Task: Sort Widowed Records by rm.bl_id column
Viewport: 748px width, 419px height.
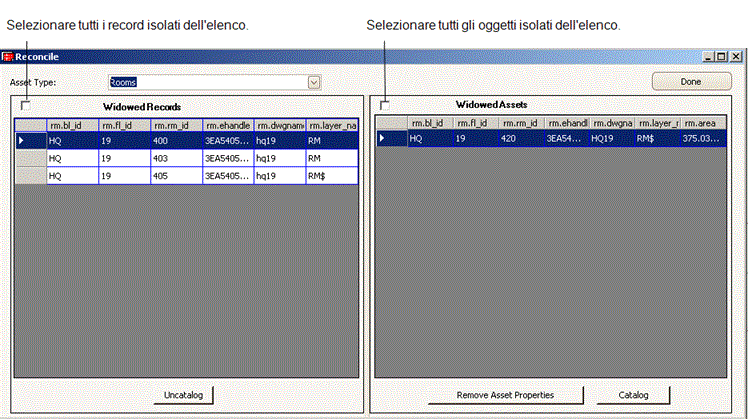Action: pos(73,126)
